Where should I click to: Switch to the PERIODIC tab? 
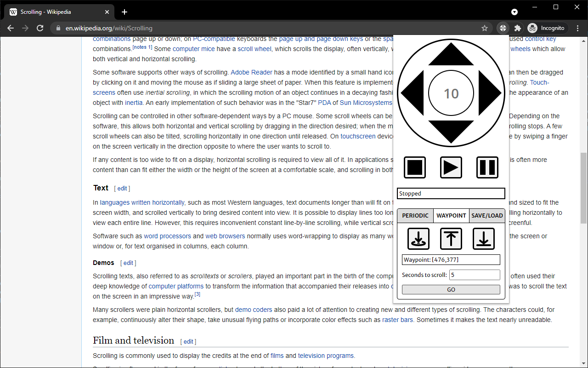click(x=415, y=216)
